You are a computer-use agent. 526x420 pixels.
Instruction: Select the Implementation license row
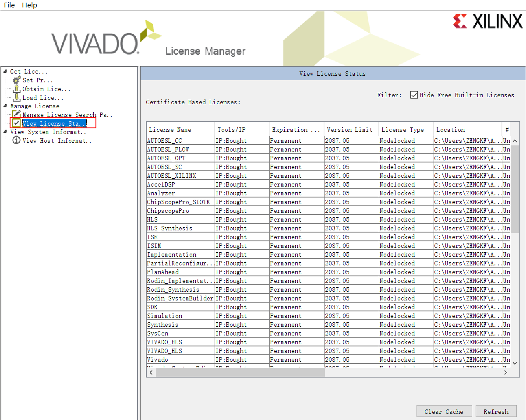tap(328, 254)
